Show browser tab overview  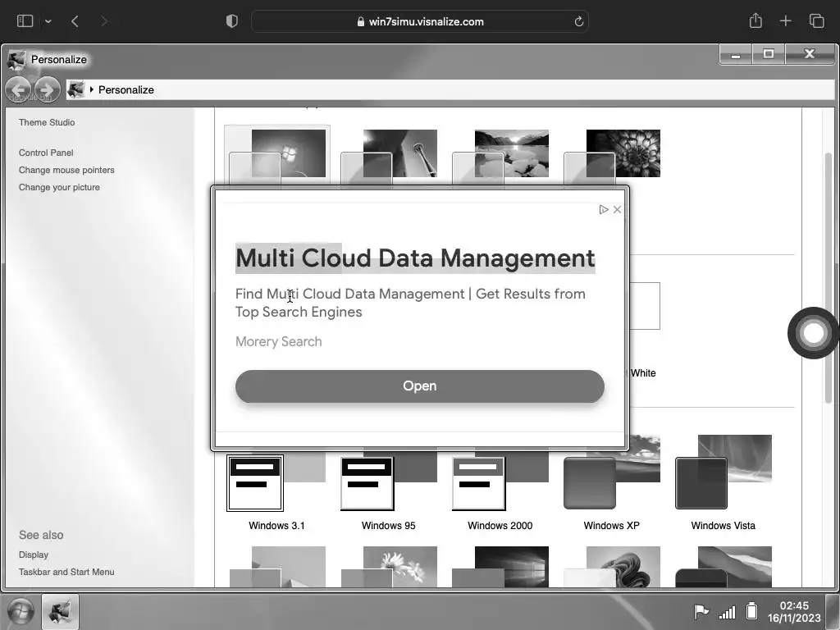(x=816, y=21)
